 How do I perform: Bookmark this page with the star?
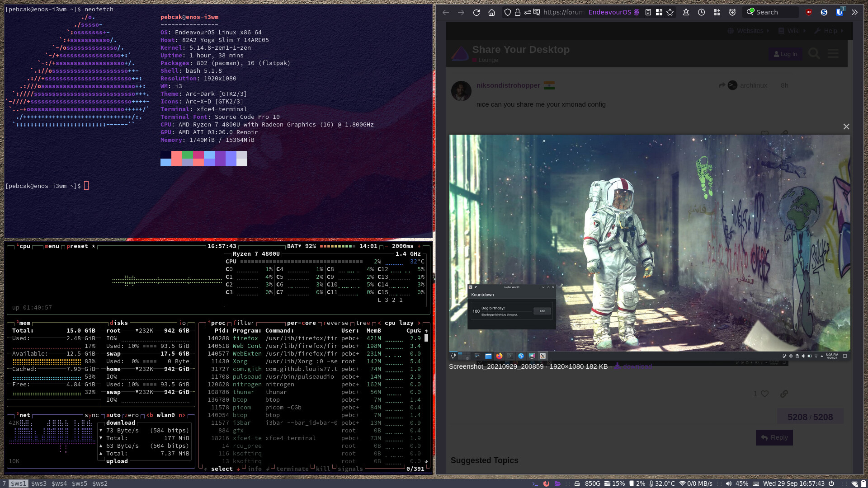point(670,12)
